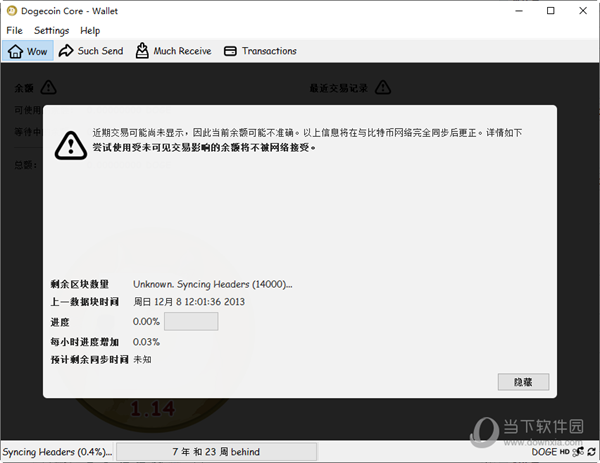This screenshot has height=463, width=600.
Task: Click the 未知 estimated time value
Action: click(x=142, y=360)
